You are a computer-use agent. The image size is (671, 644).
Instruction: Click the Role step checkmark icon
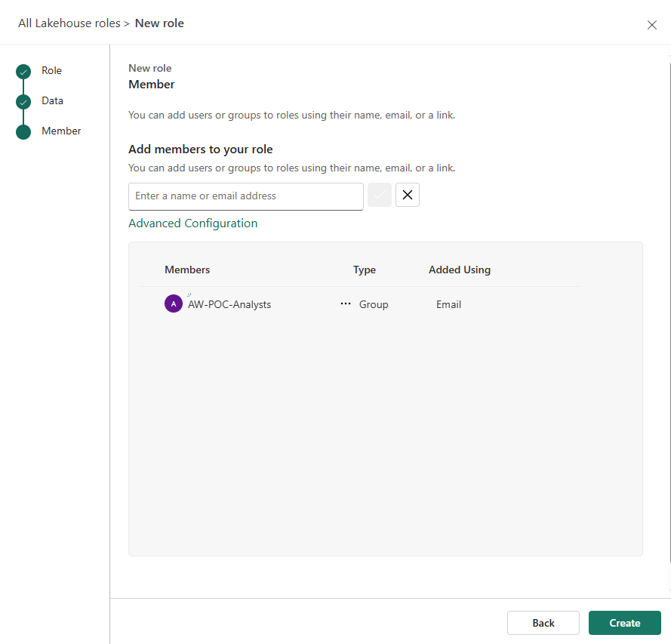click(23, 72)
